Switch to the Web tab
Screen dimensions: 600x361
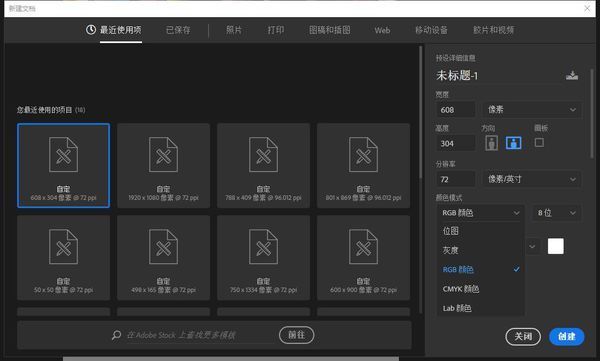[382, 30]
